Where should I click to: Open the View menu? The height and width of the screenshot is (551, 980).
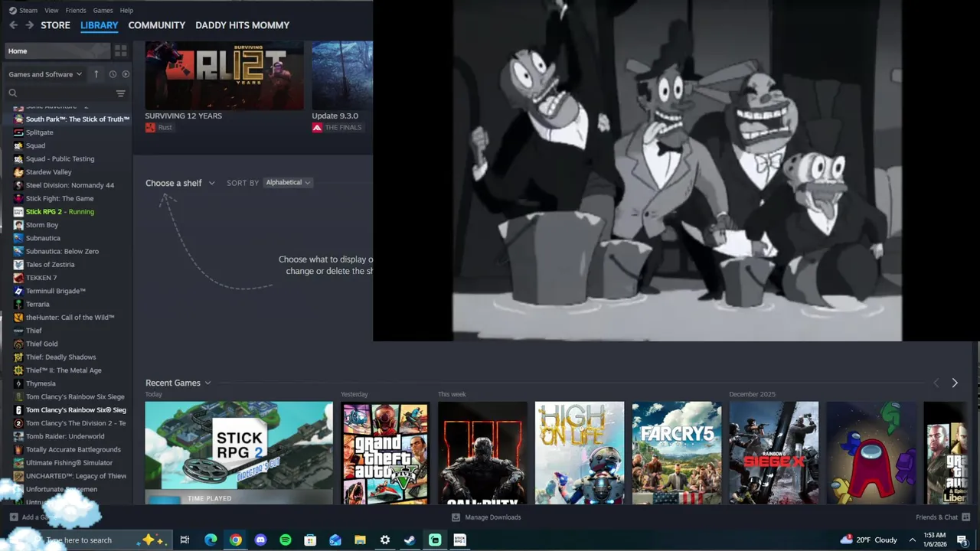51,10
